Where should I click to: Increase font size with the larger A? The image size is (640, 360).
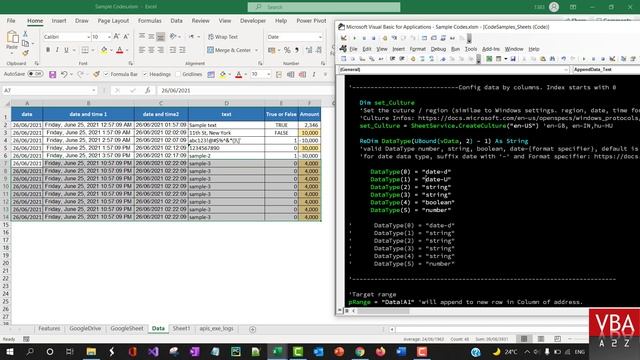click(116, 37)
